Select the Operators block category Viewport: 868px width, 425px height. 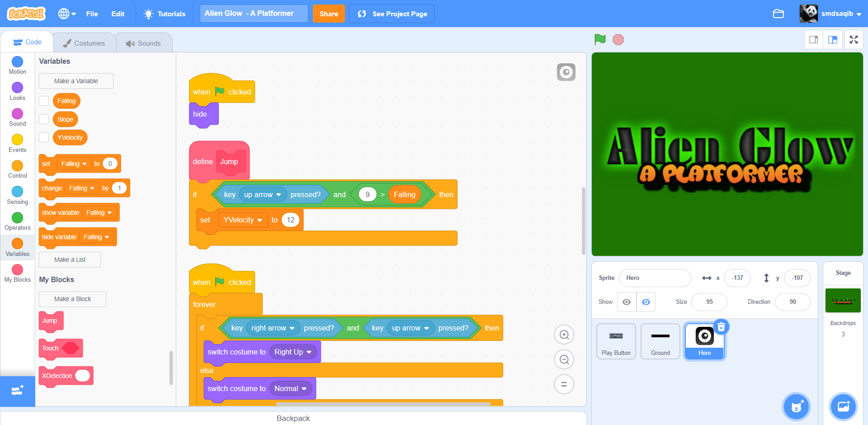[17, 221]
